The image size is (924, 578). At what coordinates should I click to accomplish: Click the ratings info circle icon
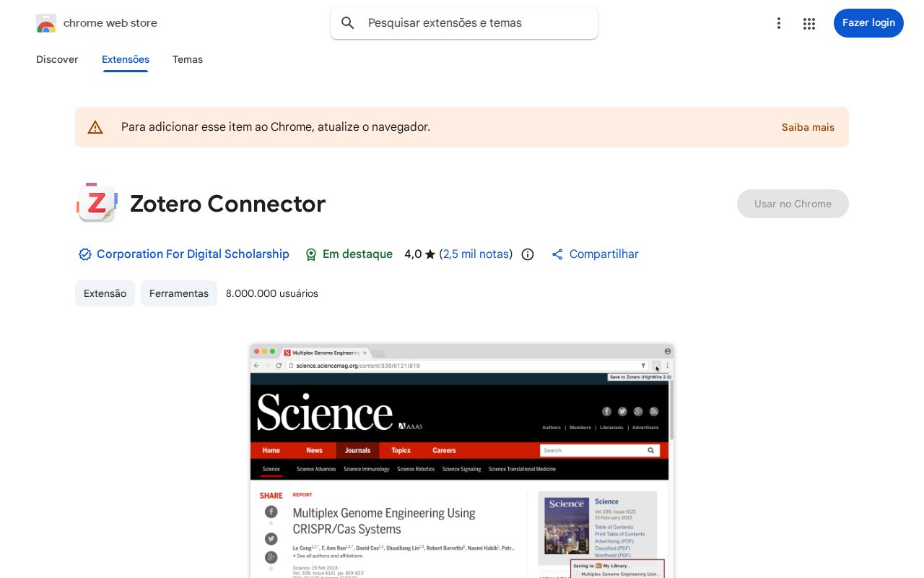(528, 254)
